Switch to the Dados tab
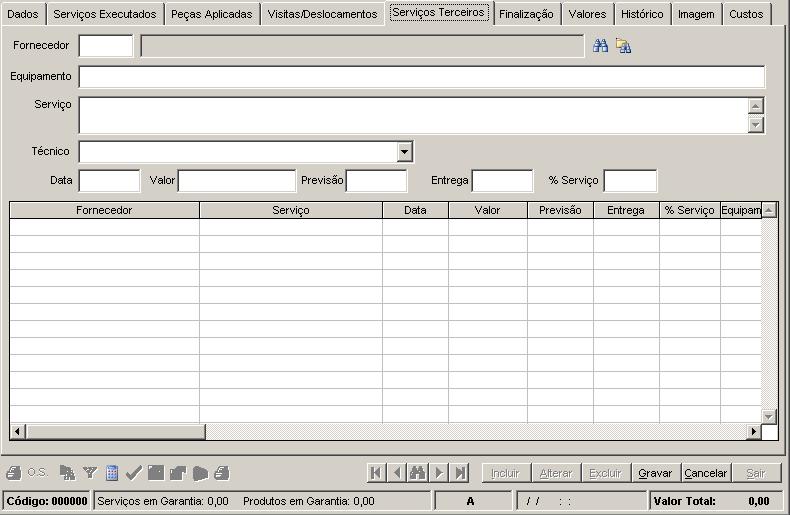Viewport: 790px width, 515px height. point(23,14)
